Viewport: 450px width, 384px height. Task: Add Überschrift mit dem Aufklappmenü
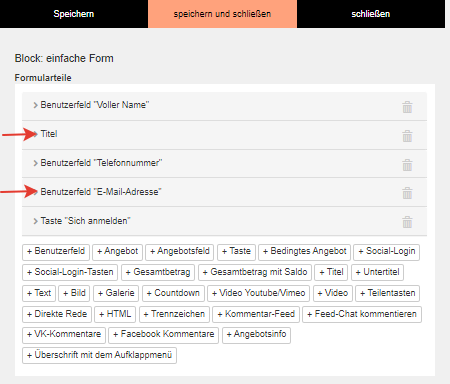pos(99,355)
